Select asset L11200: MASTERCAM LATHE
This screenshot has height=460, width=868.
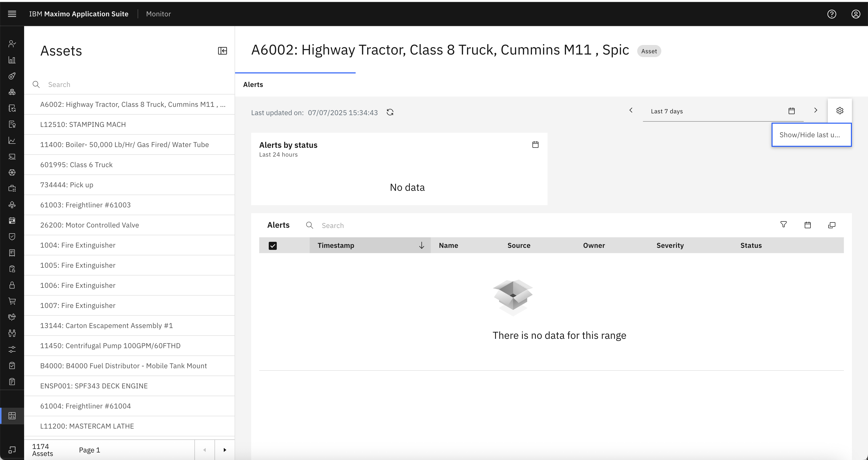[x=129, y=426]
